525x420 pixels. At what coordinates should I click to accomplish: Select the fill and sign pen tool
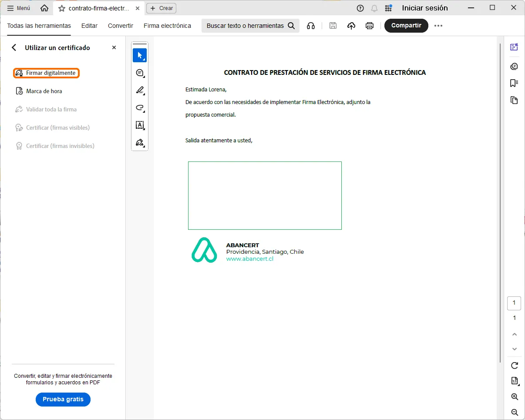(140, 142)
